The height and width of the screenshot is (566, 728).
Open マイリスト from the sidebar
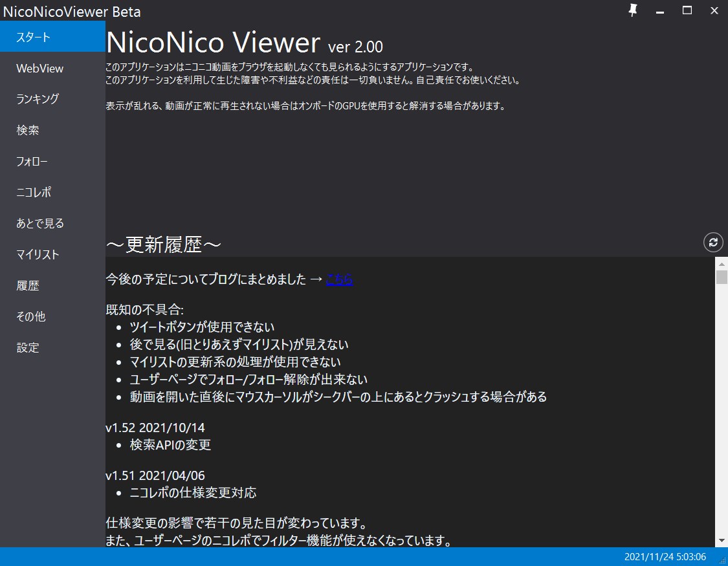[52, 255]
